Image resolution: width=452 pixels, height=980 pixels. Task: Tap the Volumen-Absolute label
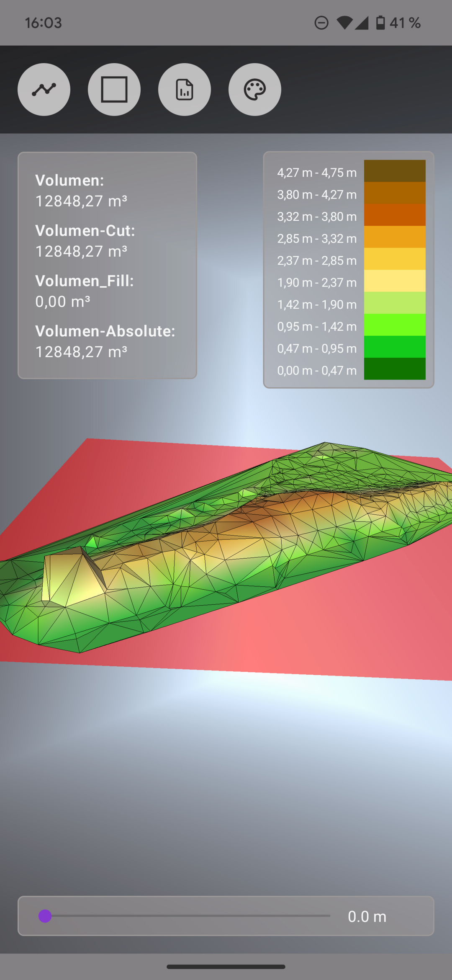tap(105, 331)
